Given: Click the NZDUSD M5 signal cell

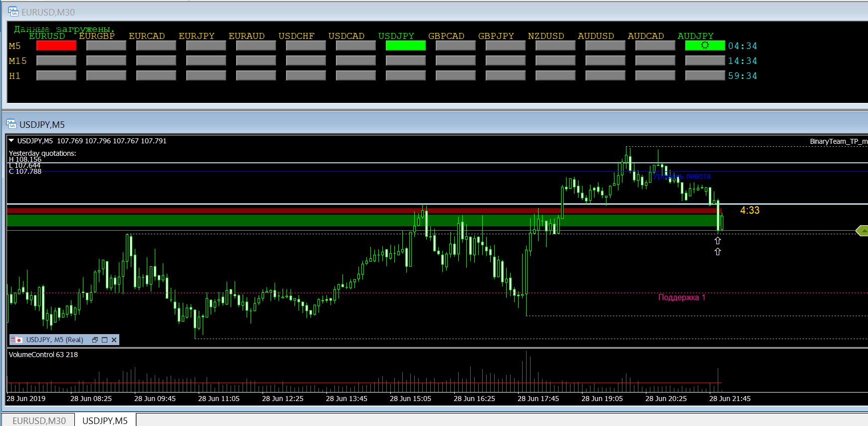Looking at the screenshot, I should click(556, 46).
